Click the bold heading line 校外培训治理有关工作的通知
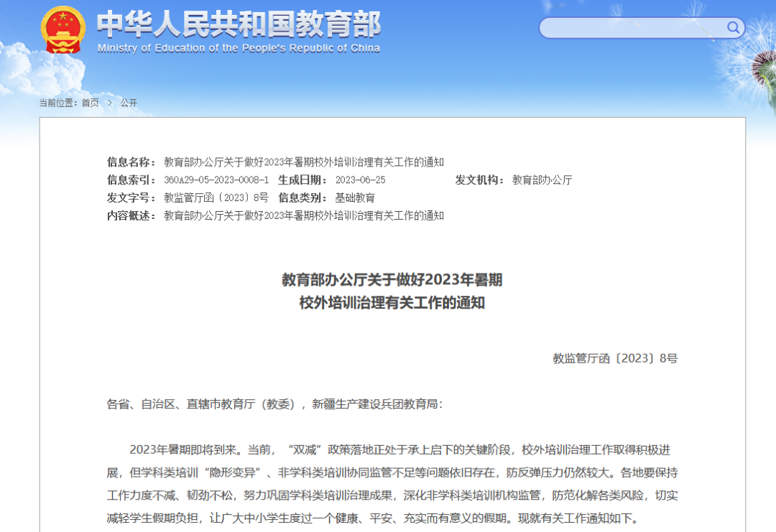The width and height of the screenshot is (776, 532). click(392, 302)
